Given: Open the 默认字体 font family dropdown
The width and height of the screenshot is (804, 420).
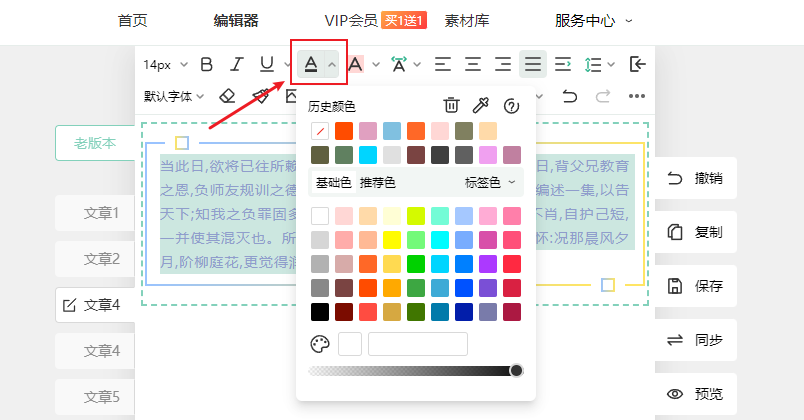Looking at the screenshot, I should click(x=174, y=96).
